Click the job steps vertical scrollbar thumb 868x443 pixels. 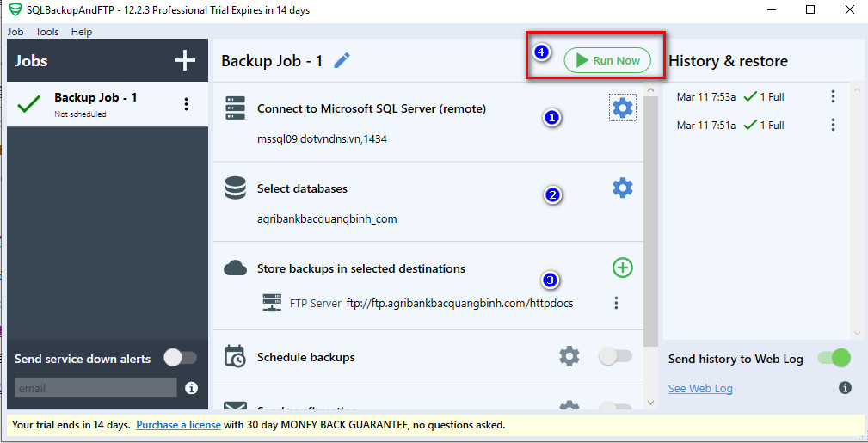click(650, 221)
